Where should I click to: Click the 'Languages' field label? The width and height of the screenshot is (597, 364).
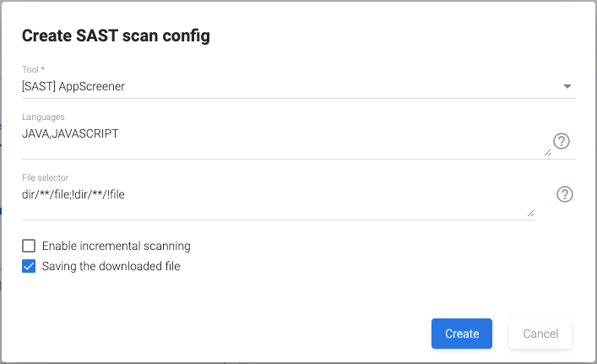click(43, 117)
